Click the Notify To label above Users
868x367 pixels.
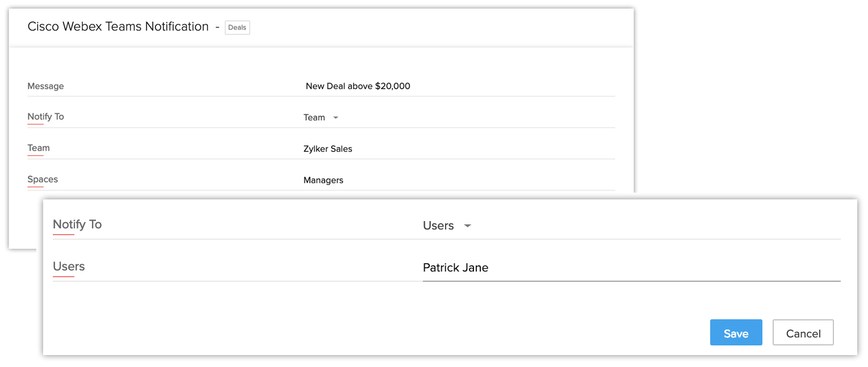click(x=77, y=224)
